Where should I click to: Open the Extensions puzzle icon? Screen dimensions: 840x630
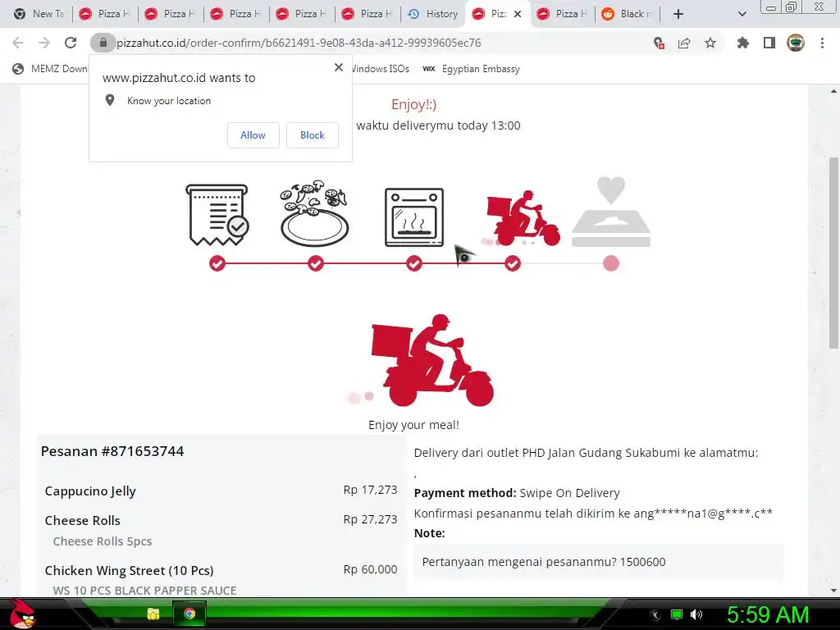[742, 43]
